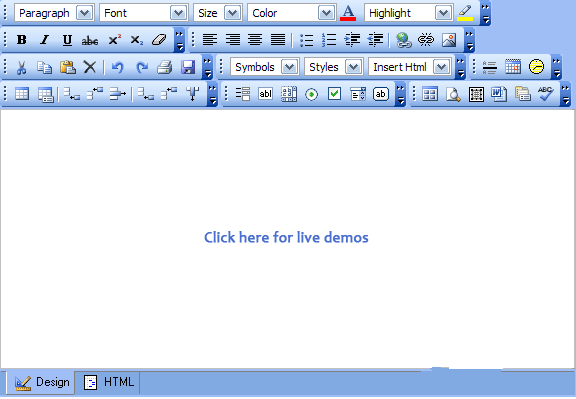Increase indent of paragraph

(352, 40)
